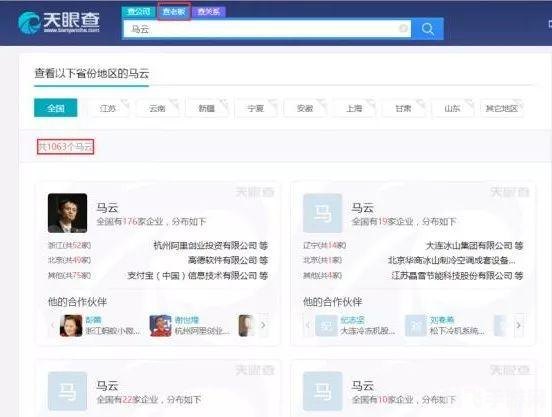This screenshot has height=417, width=552.
Task: Open partner 彭蕾's name link
Action: pyautogui.click(x=93, y=320)
